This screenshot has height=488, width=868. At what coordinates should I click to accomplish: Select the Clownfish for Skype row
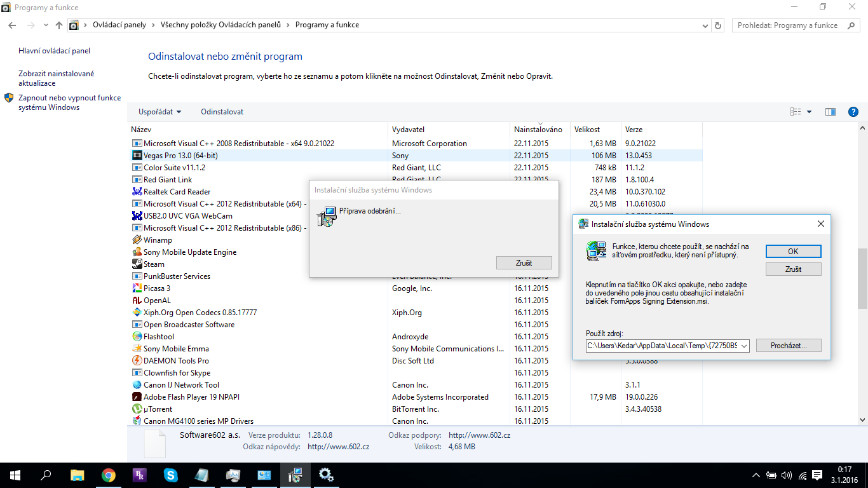(416, 373)
